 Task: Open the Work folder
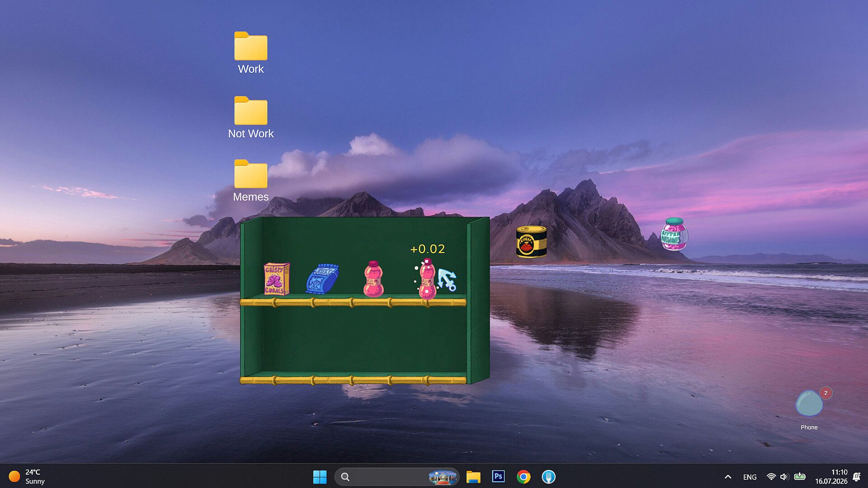pyautogui.click(x=251, y=52)
